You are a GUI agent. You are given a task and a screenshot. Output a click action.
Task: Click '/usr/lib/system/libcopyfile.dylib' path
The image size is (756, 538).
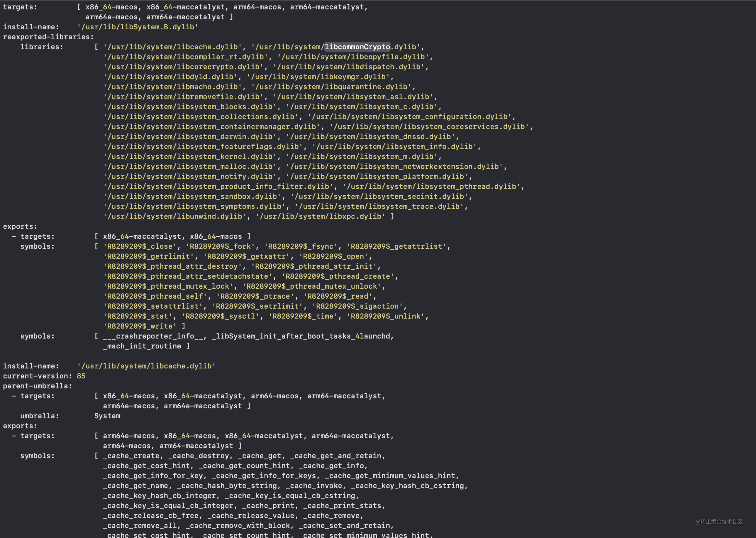click(x=353, y=57)
